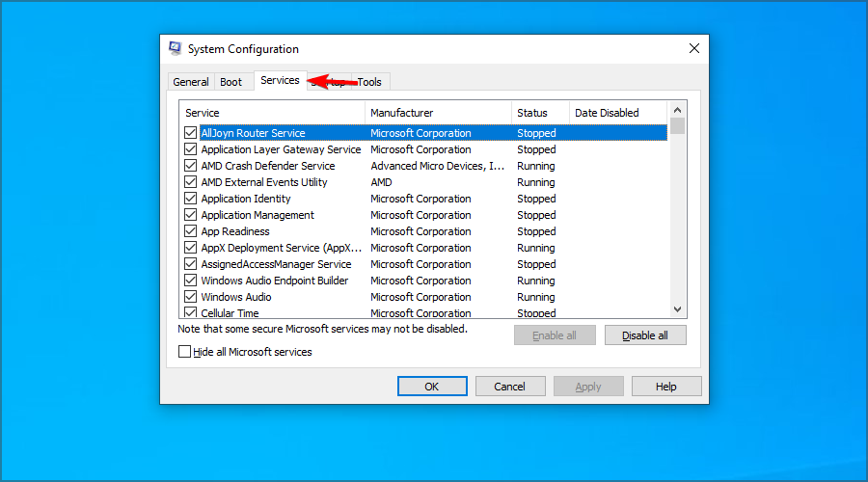868x482 pixels.
Task: Uncheck the Windows Audio service checkbox
Action: click(190, 297)
